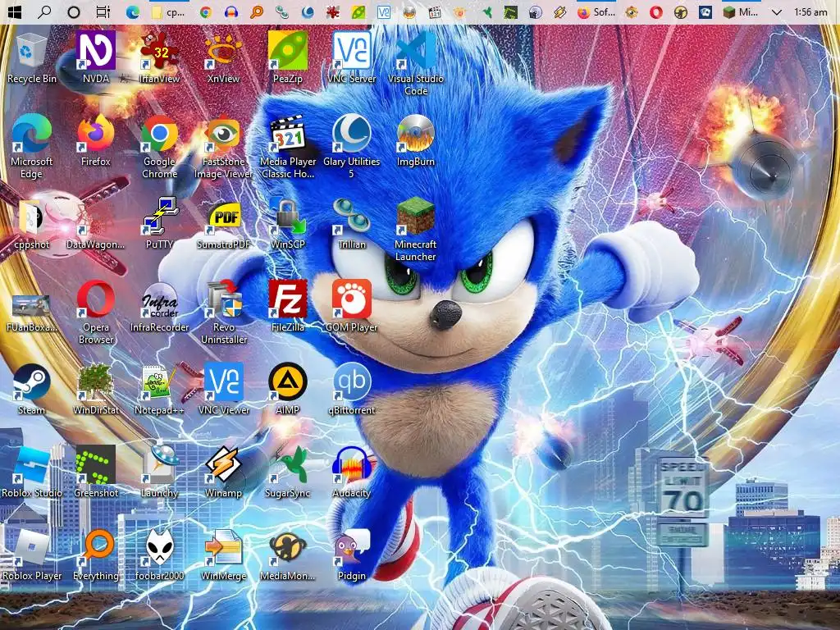Open the Windows Start menu
Screen dimensions: 840x630
coord(15,11)
